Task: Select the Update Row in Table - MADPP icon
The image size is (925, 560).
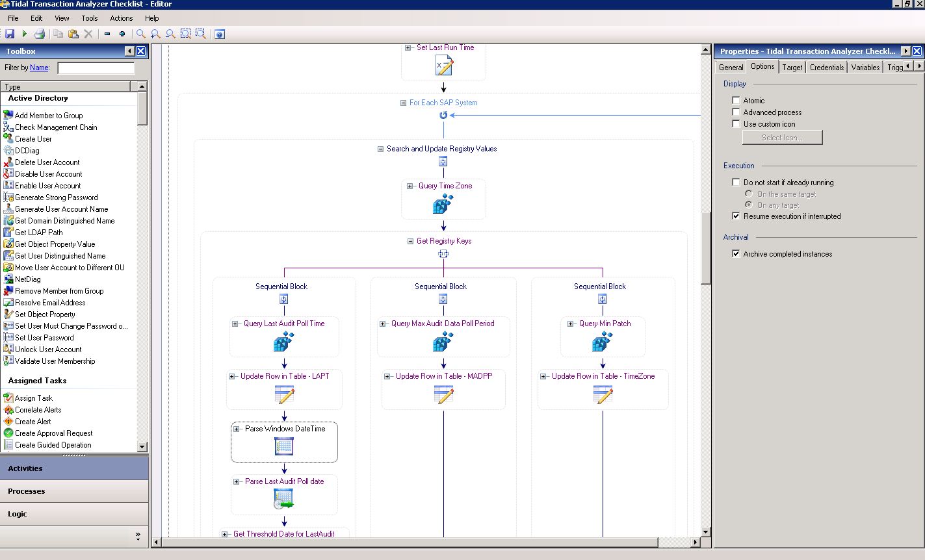Action: (443, 394)
